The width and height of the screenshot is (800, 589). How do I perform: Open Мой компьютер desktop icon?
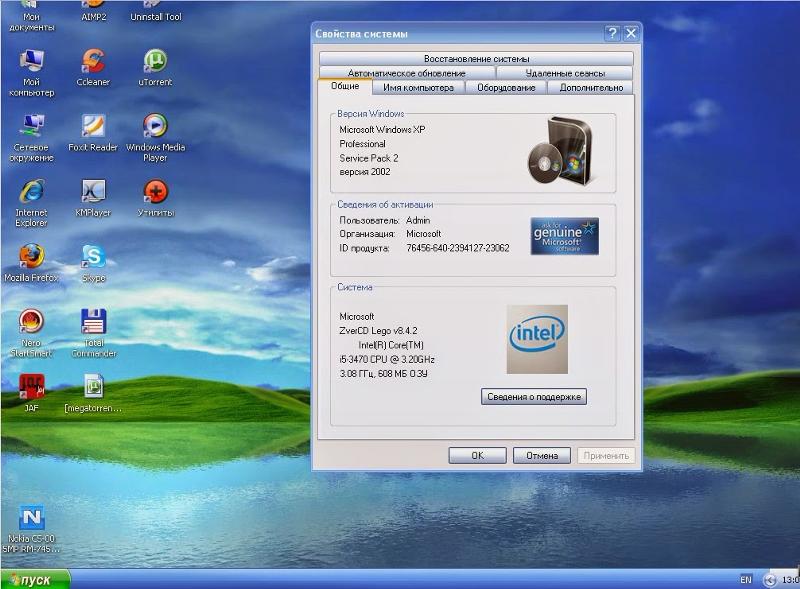pyautogui.click(x=31, y=72)
